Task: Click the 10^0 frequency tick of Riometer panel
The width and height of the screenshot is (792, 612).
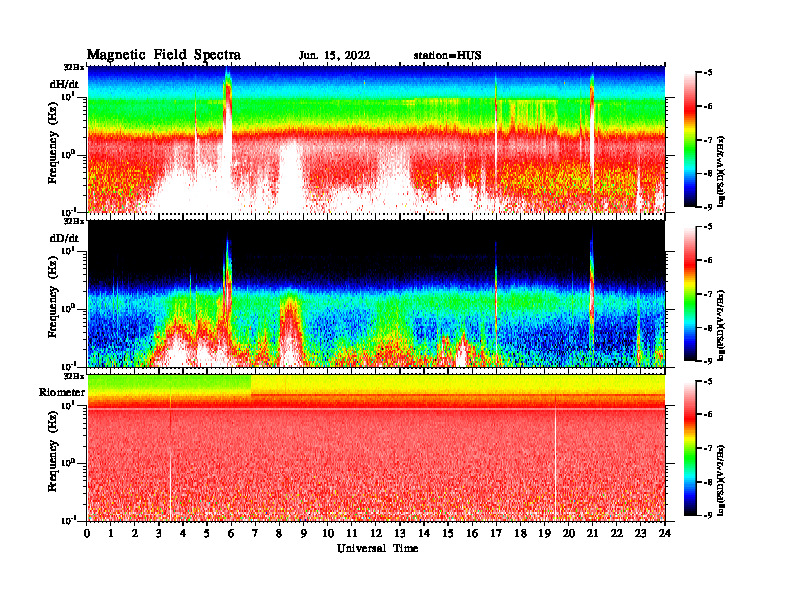Action: 69,463
